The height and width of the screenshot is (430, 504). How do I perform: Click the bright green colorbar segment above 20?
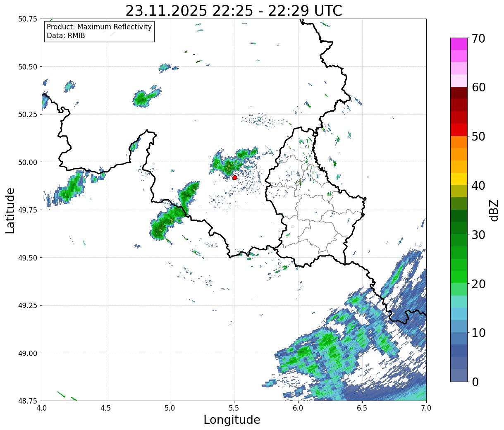459,277
